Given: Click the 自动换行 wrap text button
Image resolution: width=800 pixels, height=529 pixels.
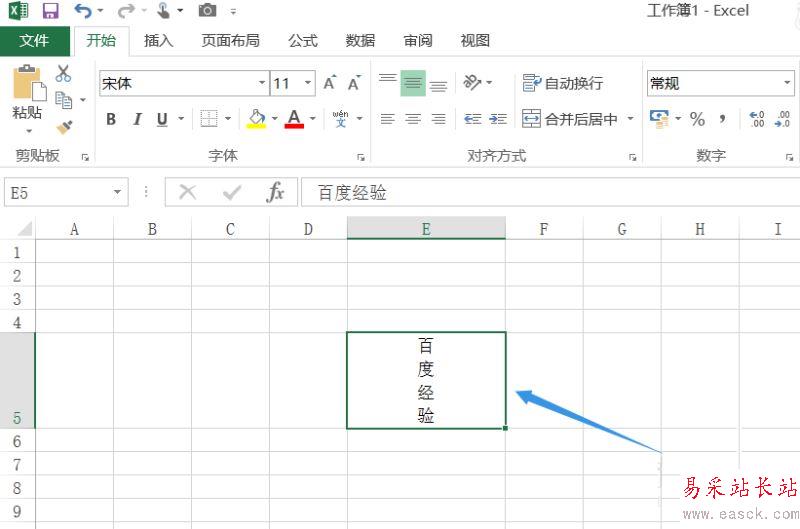Looking at the screenshot, I should [563, 83].
